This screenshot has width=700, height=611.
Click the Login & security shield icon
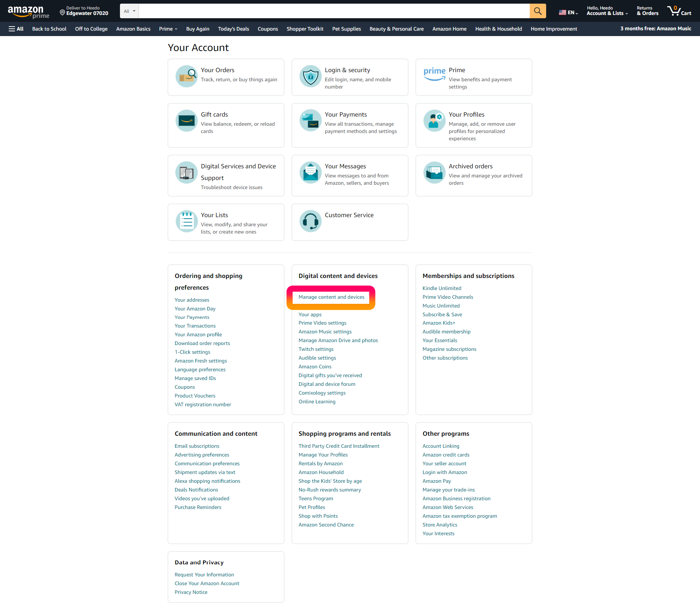(310, 76)
